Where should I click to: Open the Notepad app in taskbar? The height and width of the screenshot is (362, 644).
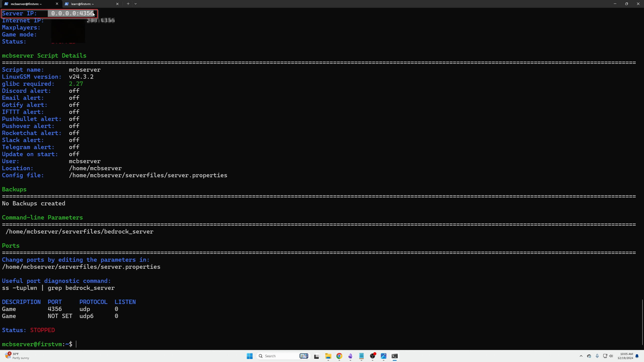pos(361,356)
